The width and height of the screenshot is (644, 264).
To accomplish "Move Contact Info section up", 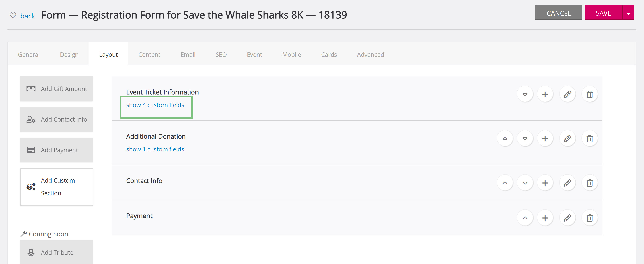I will 505,183.
